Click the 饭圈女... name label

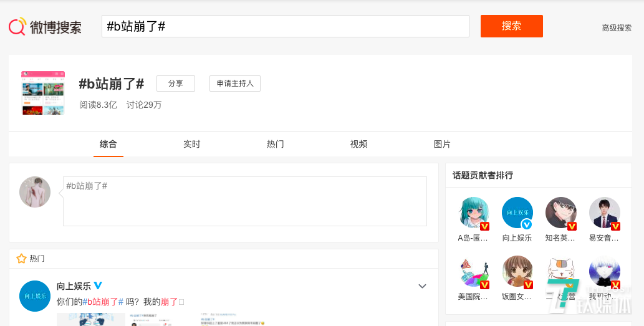tap(517, 297)
